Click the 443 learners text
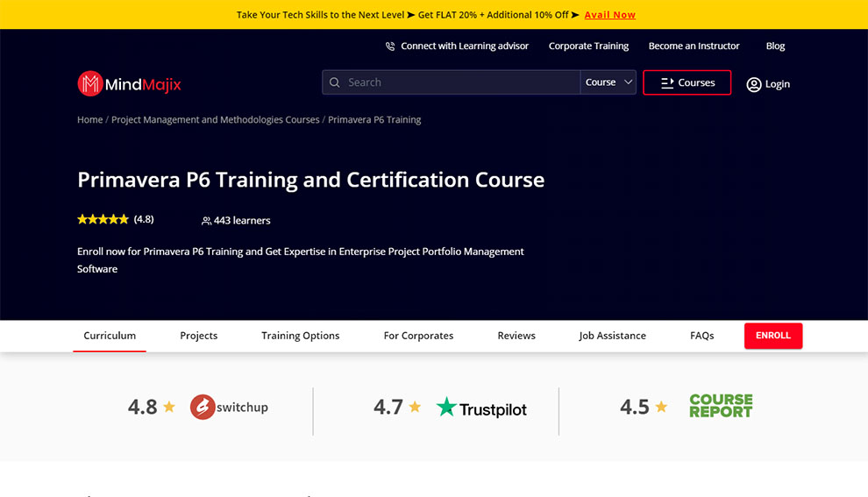Viewport: 868px width, 497px height. tap(242, 220)
